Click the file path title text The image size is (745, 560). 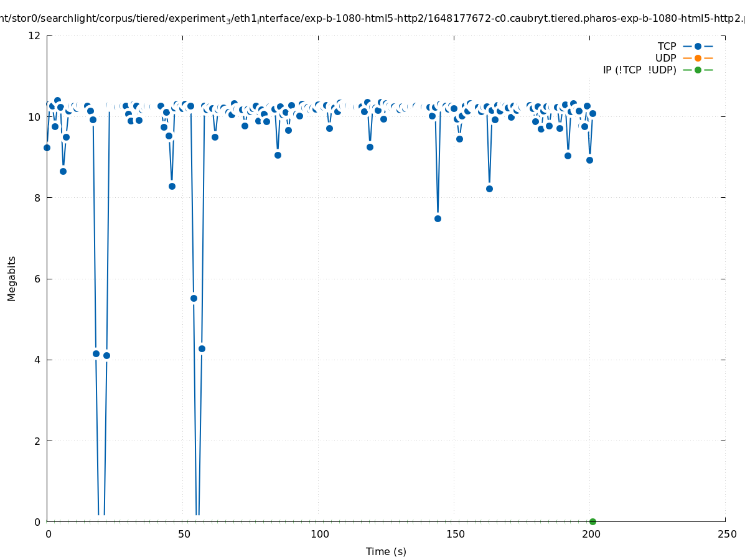pos(372,18)
